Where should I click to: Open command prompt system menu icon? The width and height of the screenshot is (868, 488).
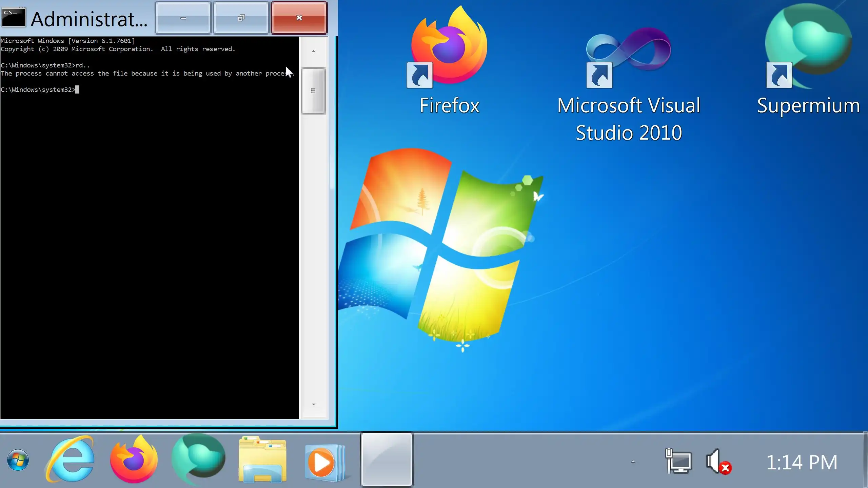tap(14, 18)
